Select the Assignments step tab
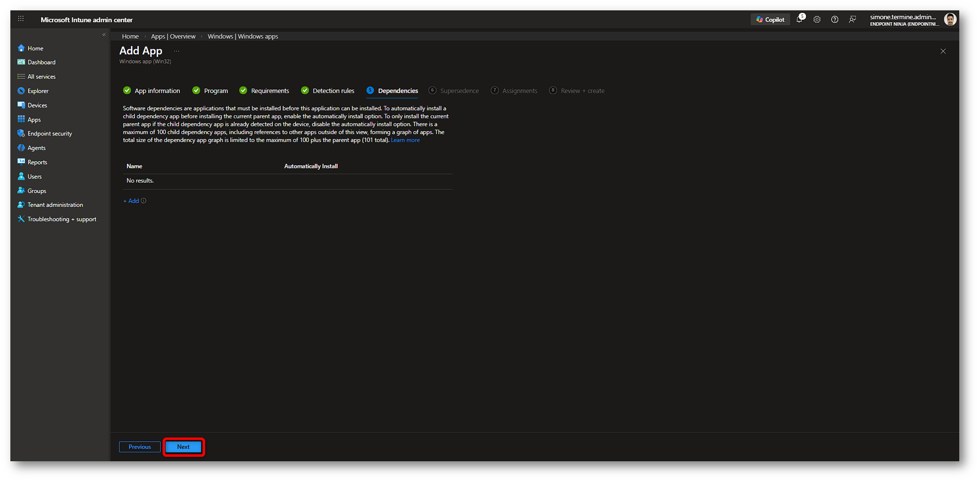 tap(514, 90)
